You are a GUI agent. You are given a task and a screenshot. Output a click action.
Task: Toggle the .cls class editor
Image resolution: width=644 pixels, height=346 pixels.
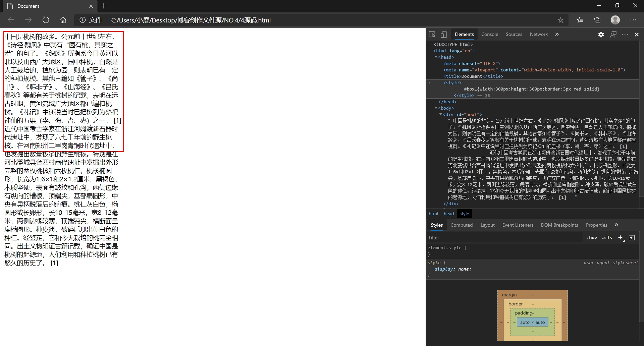607,237
